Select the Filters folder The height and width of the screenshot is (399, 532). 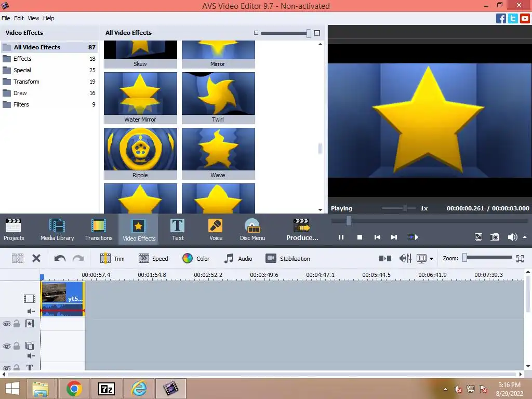(x=49, y=104)
